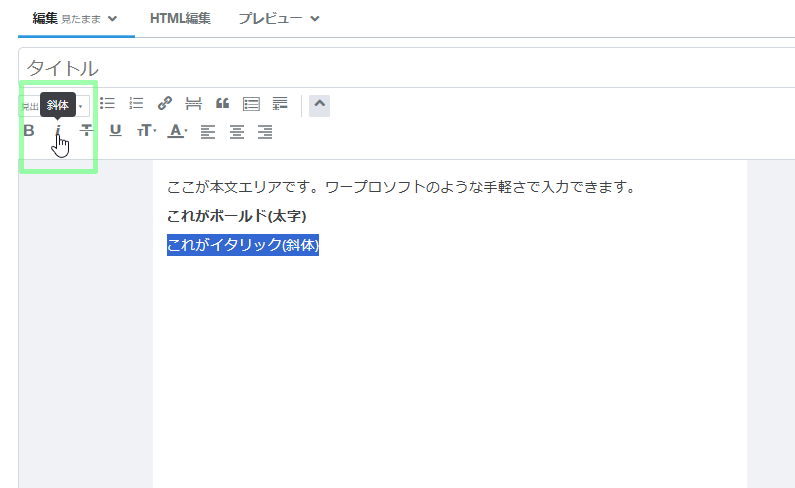This screenshot has width=795, height=488.
Task: Click the bold line これがボールド(太字)
Action: point(236,216)
